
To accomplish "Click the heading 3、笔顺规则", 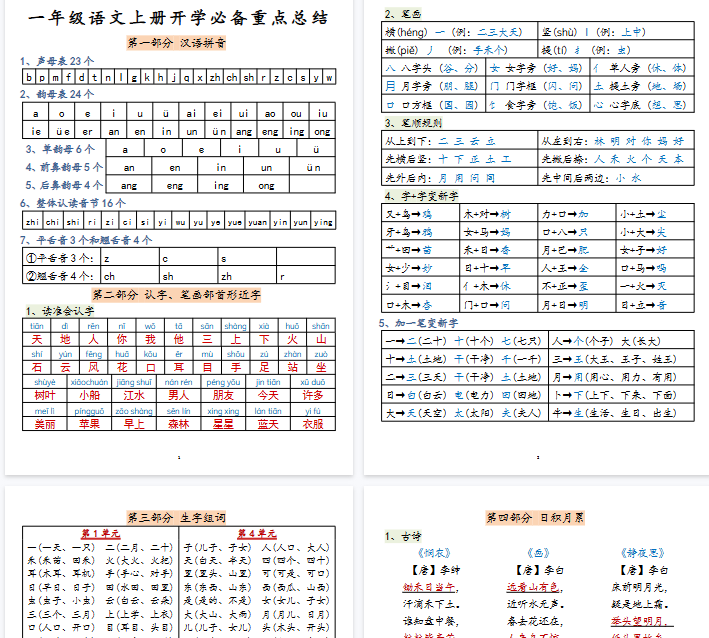I will point(413,123).
